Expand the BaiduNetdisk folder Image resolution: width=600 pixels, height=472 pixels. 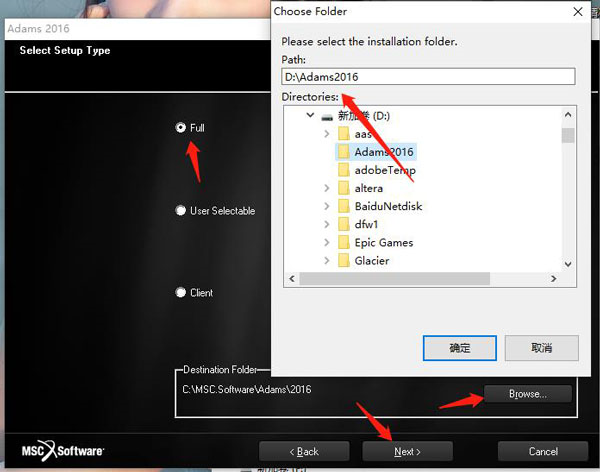click(327, 206)
